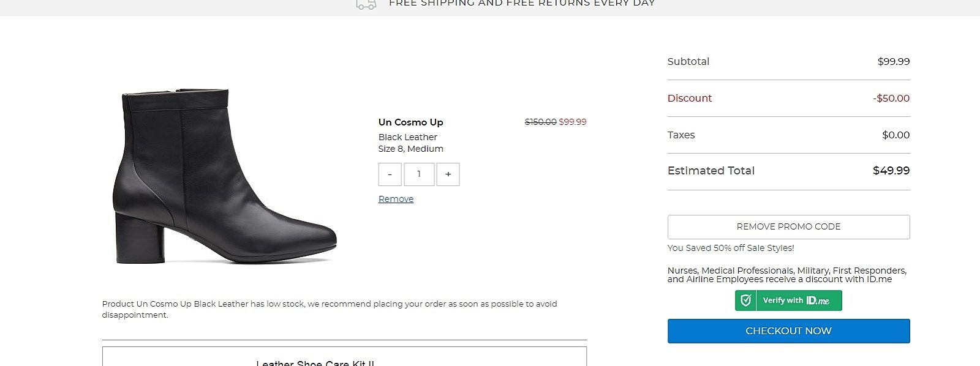Screen dimensions: 980x366
Task: Open the Un Cosmo Up product title
Action: 410,122
